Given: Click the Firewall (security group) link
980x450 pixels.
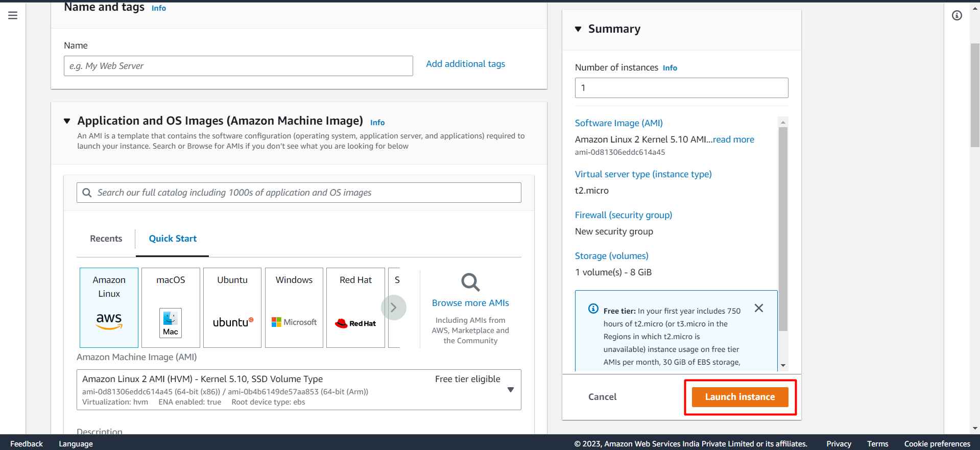Looking at the screenshot, I should 624,215.
